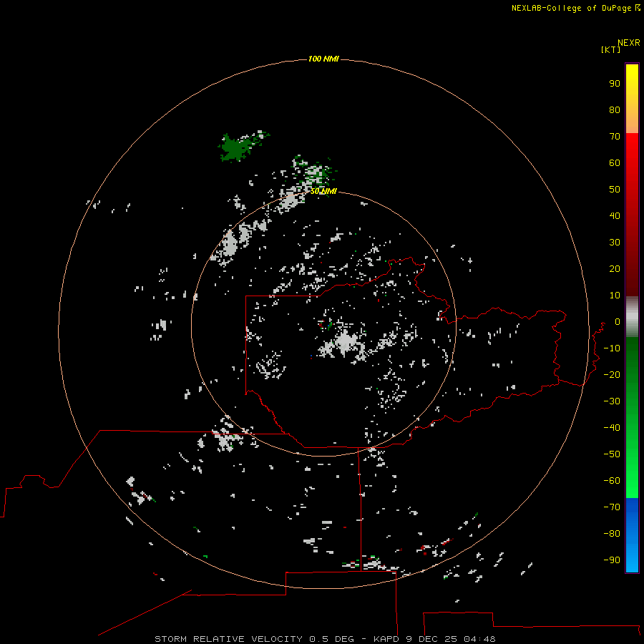Click the -10 value on the velocity scale
644x644 pixels.
[612, 348]
